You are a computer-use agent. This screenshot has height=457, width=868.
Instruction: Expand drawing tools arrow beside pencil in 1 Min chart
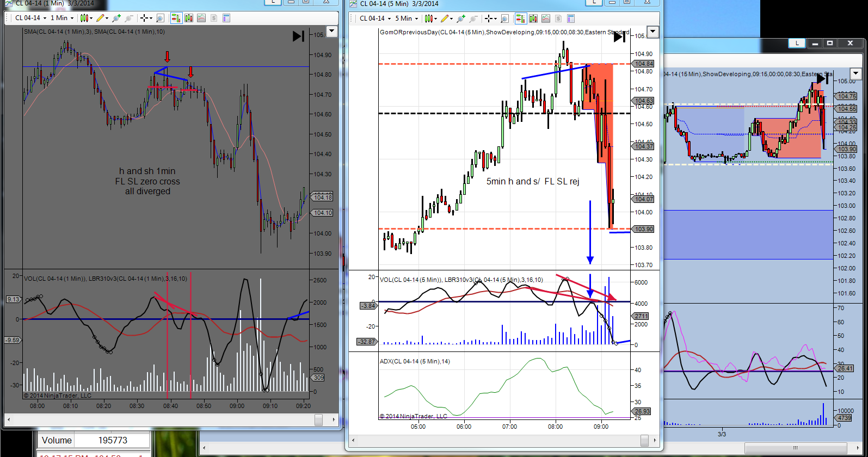point(107,18)
